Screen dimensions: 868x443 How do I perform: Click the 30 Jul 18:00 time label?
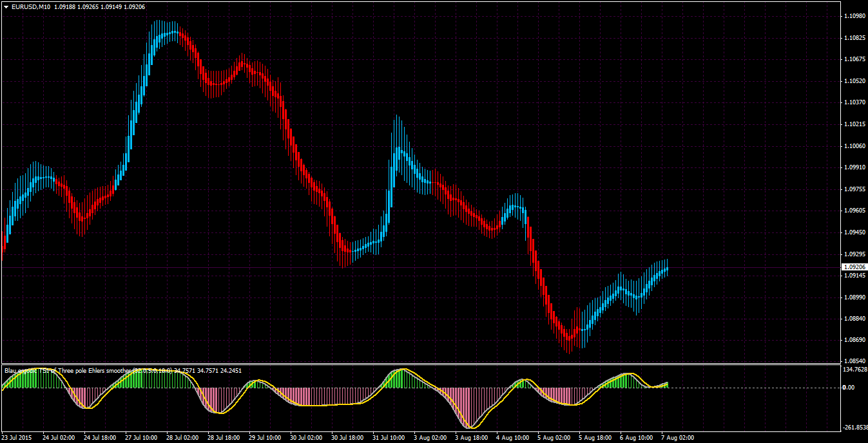(347, 438)
